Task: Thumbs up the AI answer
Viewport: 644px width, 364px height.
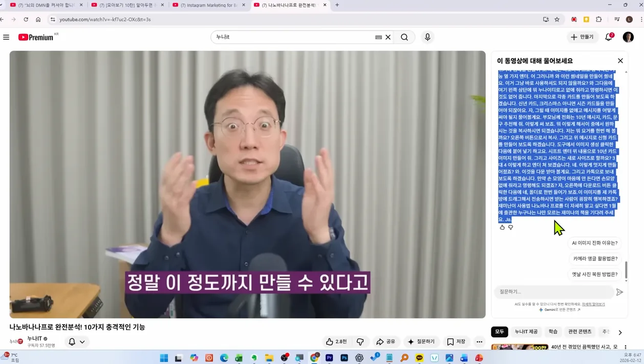Action: [x=502, y=227]
